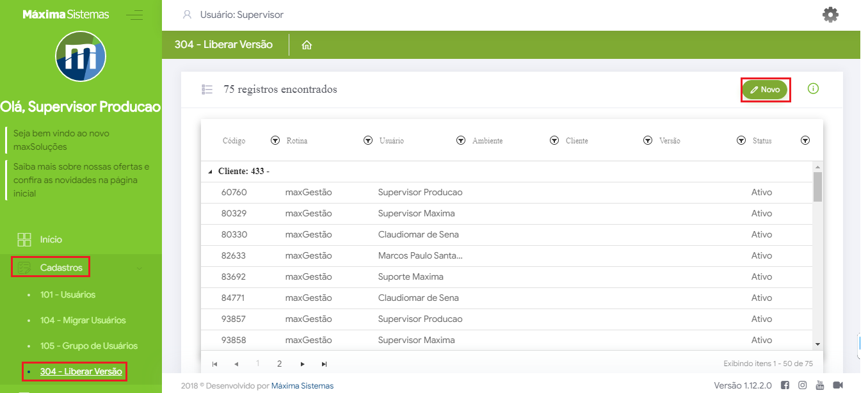Click the home icon in breadcrumb bar
This screenshot has height=393, width=868.
[x=307, y=45]
